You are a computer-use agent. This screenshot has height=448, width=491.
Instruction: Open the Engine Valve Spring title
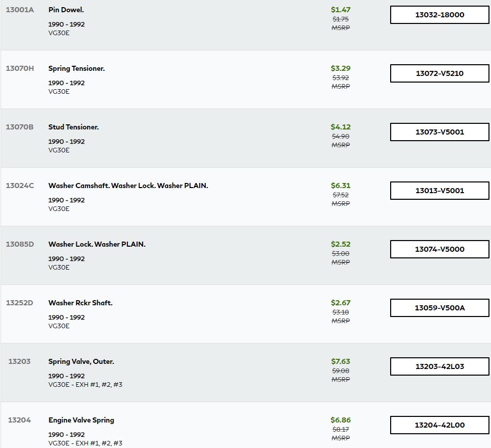coord(81,420)
